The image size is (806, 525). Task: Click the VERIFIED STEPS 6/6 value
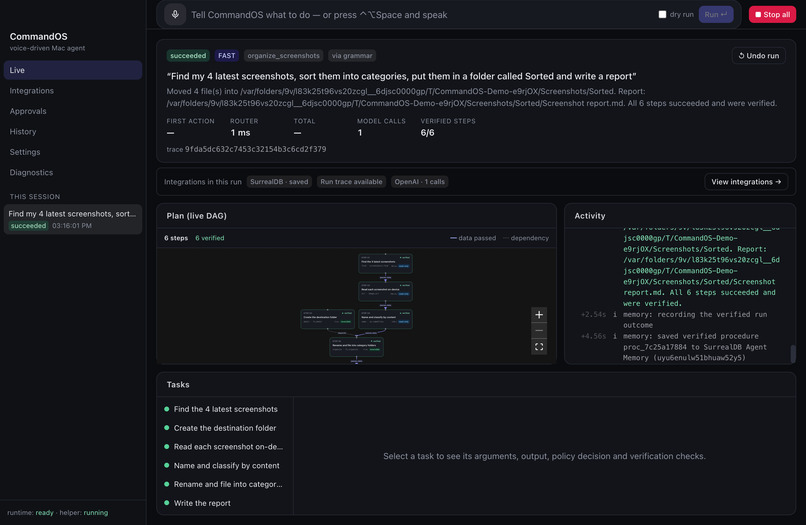pos(427,133)
